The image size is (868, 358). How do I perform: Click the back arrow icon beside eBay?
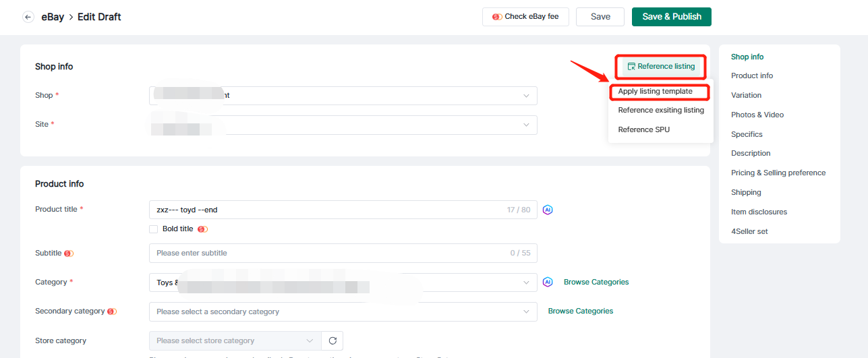point(28,17)
